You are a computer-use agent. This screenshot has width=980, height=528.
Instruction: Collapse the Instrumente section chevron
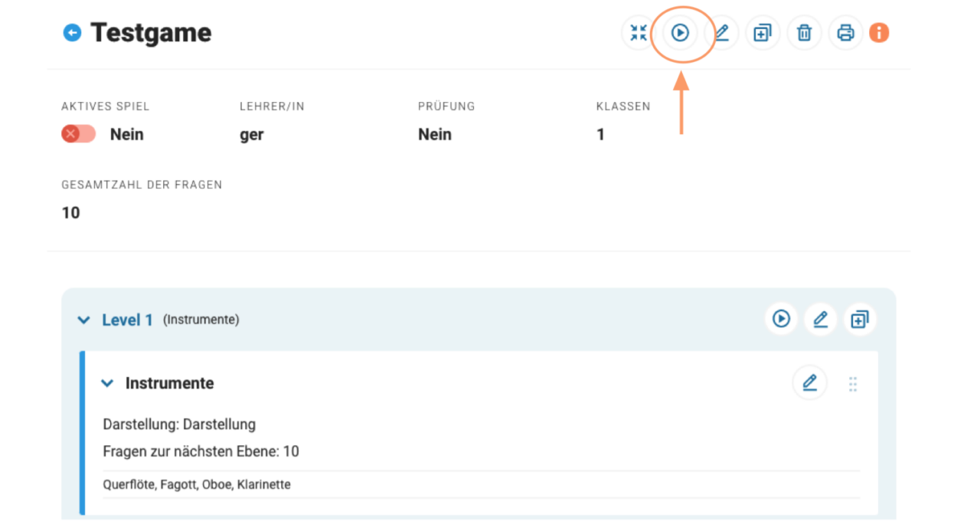point(107,383)
